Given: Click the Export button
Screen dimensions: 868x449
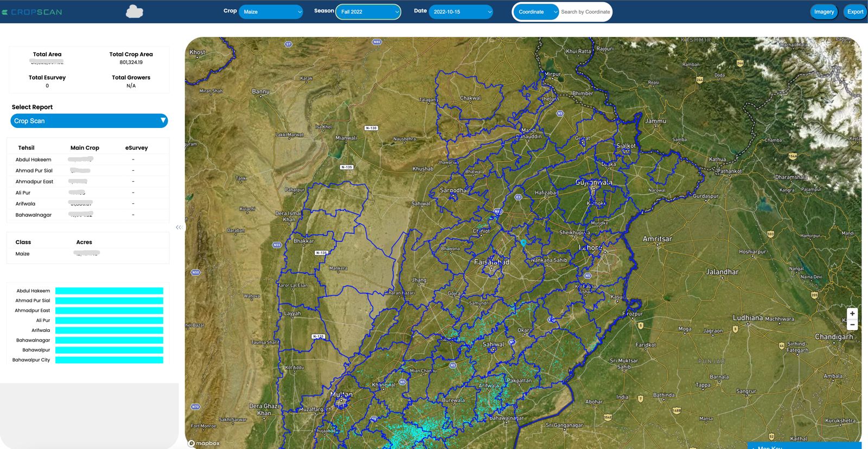Looking at the screenshot, I should point(855,11).
